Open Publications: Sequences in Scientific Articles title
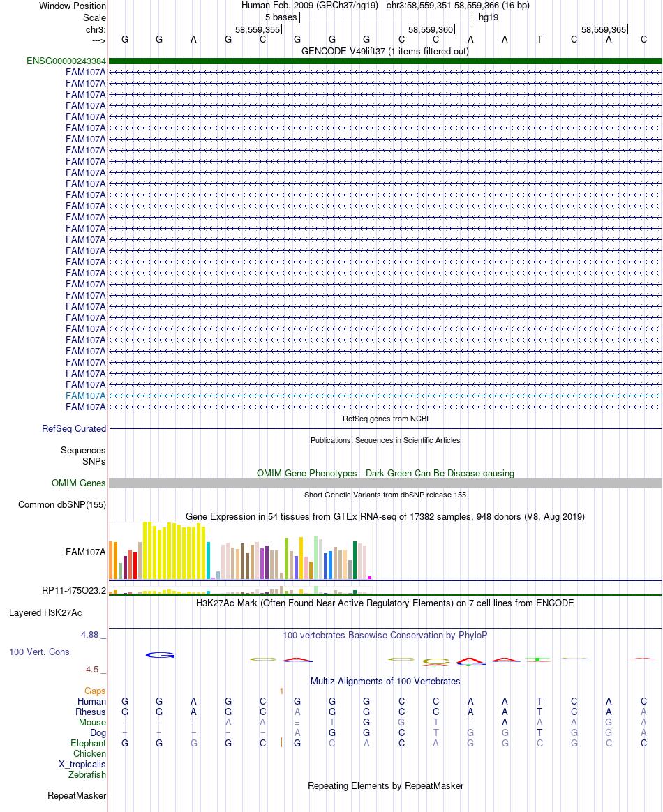The width and height of the screenshot is (663, 812). click(385, 440)
